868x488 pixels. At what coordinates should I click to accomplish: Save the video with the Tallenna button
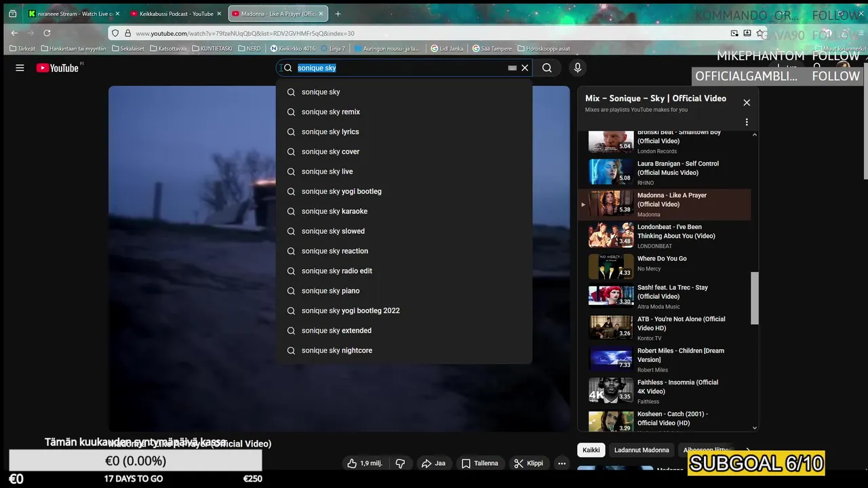click(x=479, y=464)
